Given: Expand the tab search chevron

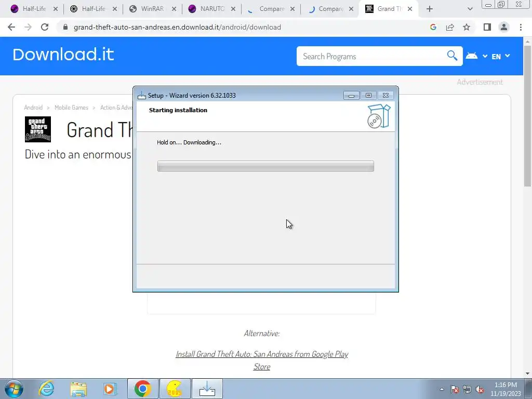Looking at the screenshot, I should [470, 9].
